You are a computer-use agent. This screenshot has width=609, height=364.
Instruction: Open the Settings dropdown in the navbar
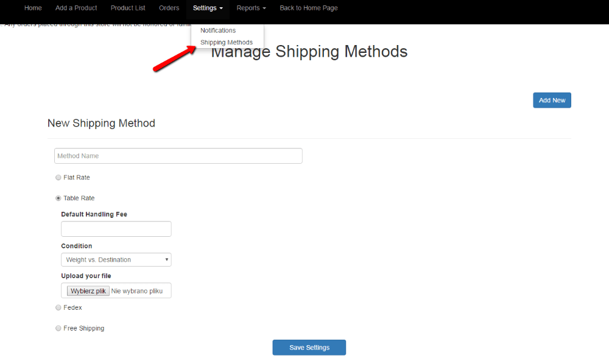(208, 8)
